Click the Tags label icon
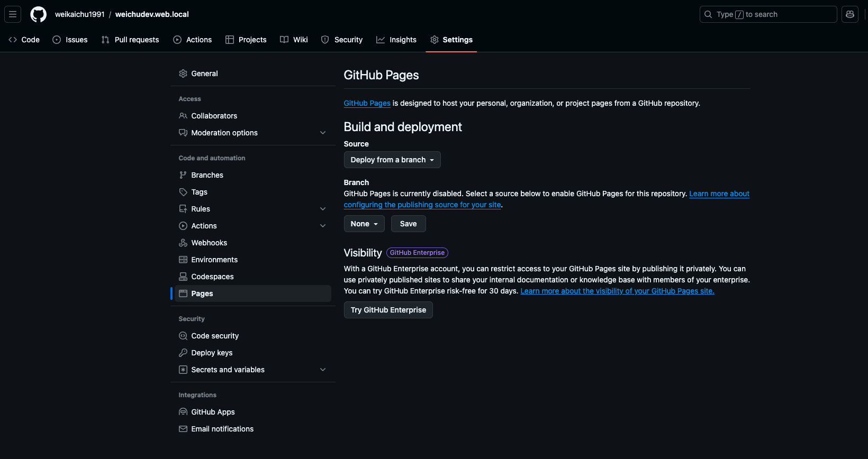The width and height of the screenshot is (868, 459). 183,192
